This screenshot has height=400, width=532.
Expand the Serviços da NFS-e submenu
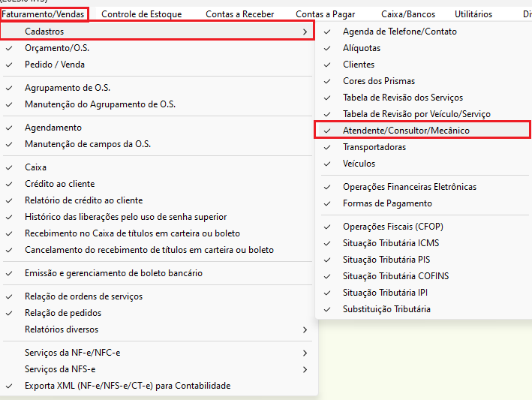(x=304, y=369)
